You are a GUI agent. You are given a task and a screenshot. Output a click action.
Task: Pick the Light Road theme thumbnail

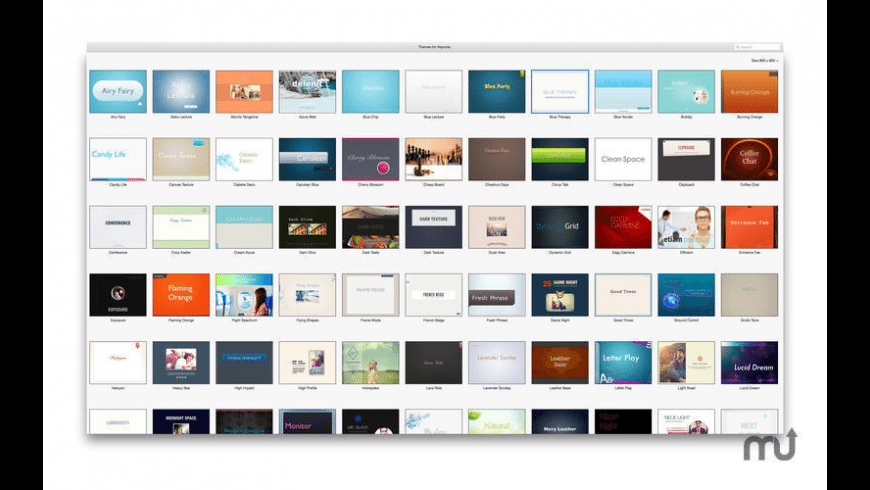click(x=686, y=362)
